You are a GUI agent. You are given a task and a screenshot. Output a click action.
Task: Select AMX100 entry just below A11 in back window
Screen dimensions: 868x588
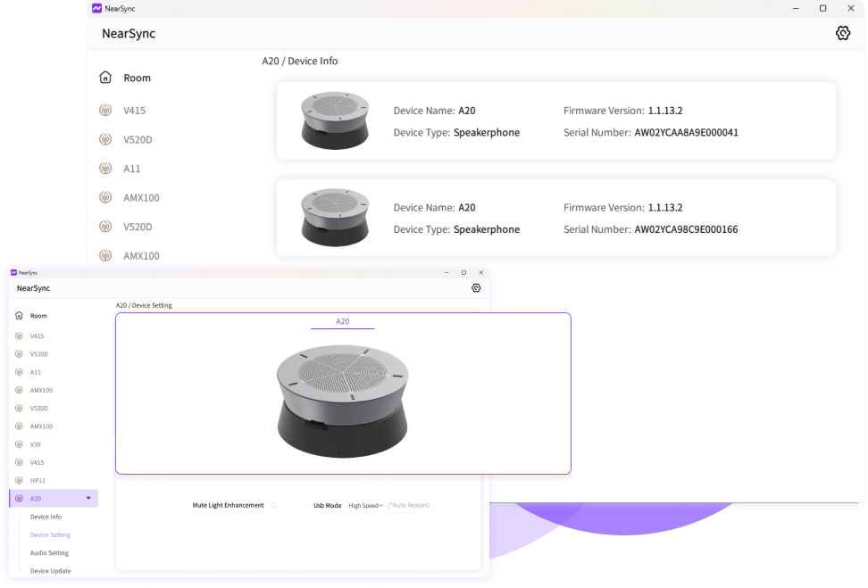click(x=141, y=197)
